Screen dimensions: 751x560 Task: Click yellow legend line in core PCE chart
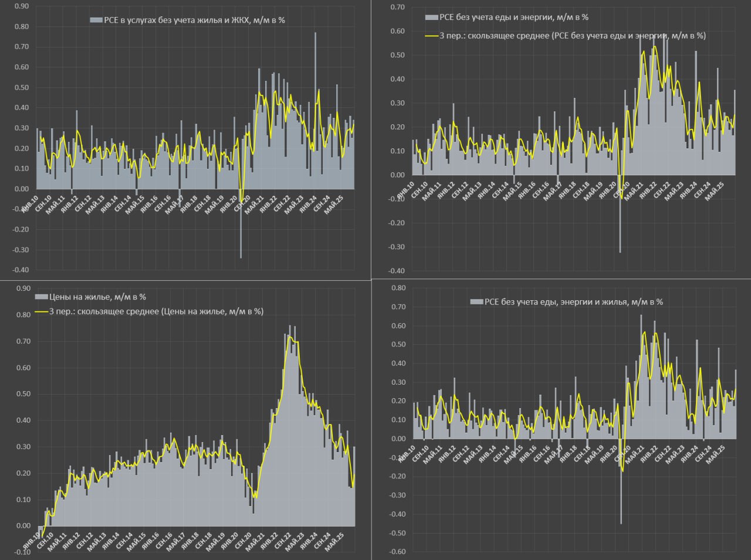(x=431, y=36)
